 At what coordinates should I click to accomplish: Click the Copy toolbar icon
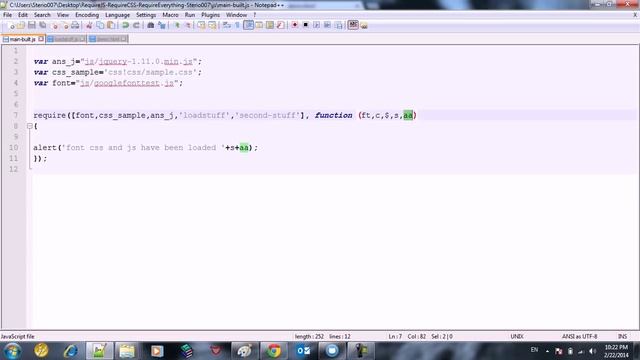(100, 25)
